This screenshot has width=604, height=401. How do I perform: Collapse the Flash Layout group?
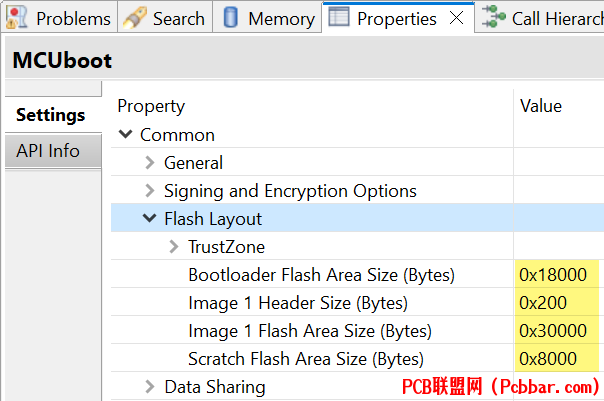tap(149, 218)
